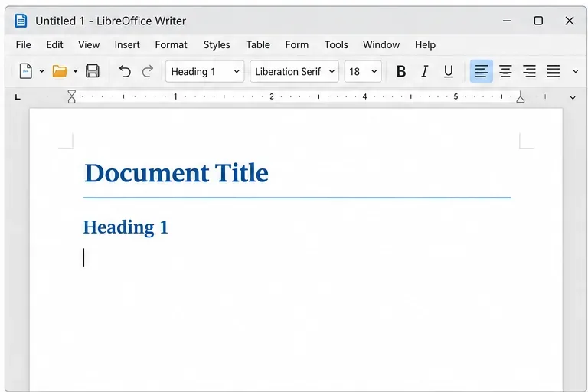Image resolution: width=588 pixels, height=392 pixels.
Task: Select Center alignment
Action: pos(505,71)
